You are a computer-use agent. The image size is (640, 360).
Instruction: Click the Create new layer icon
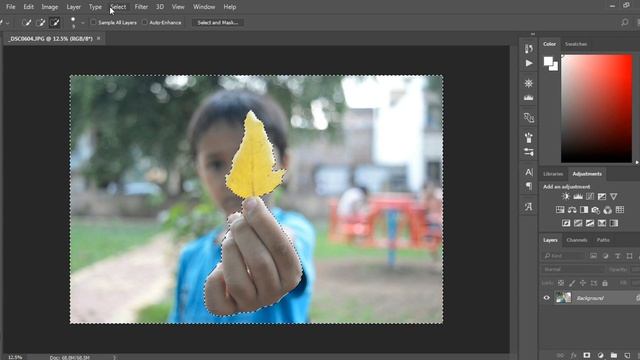tap(627, 356)
